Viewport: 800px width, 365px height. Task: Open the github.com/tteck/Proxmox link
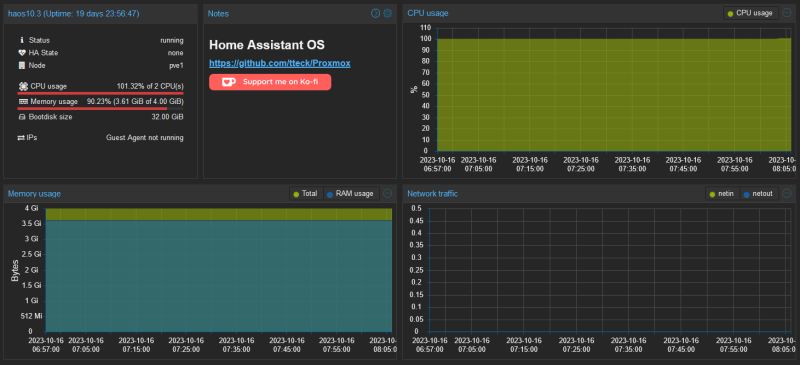[x=280, y=63]
